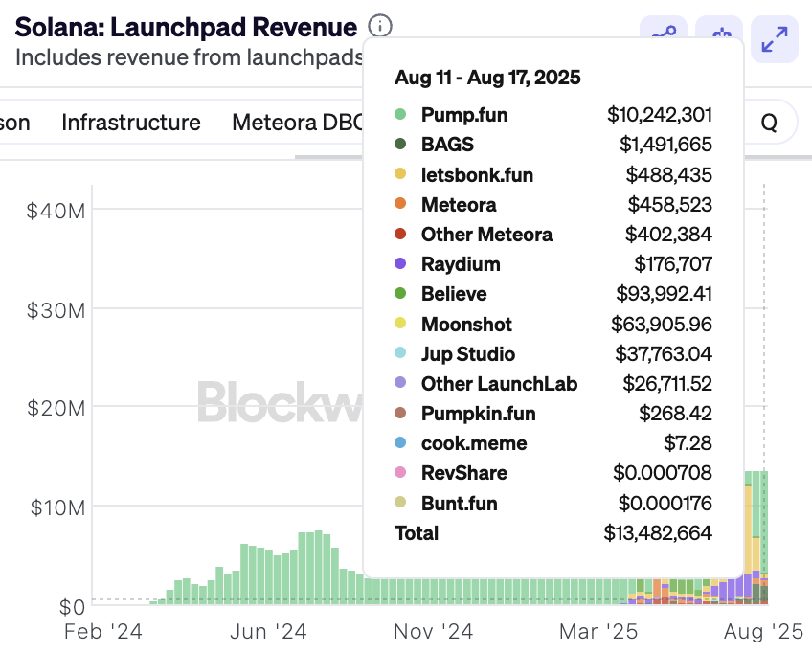Click the '$26,711.52' value
The image size is (812, 653).
tap(667, 384)
